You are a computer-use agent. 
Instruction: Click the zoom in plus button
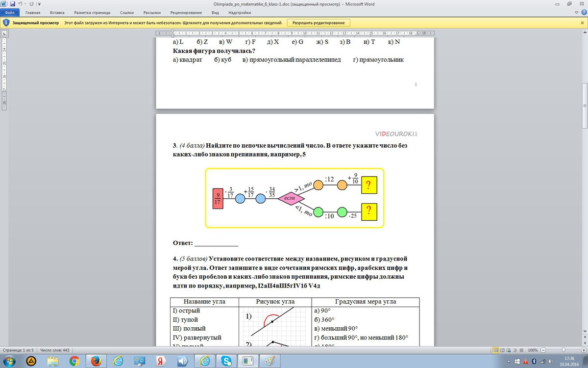tap(583, 350)
